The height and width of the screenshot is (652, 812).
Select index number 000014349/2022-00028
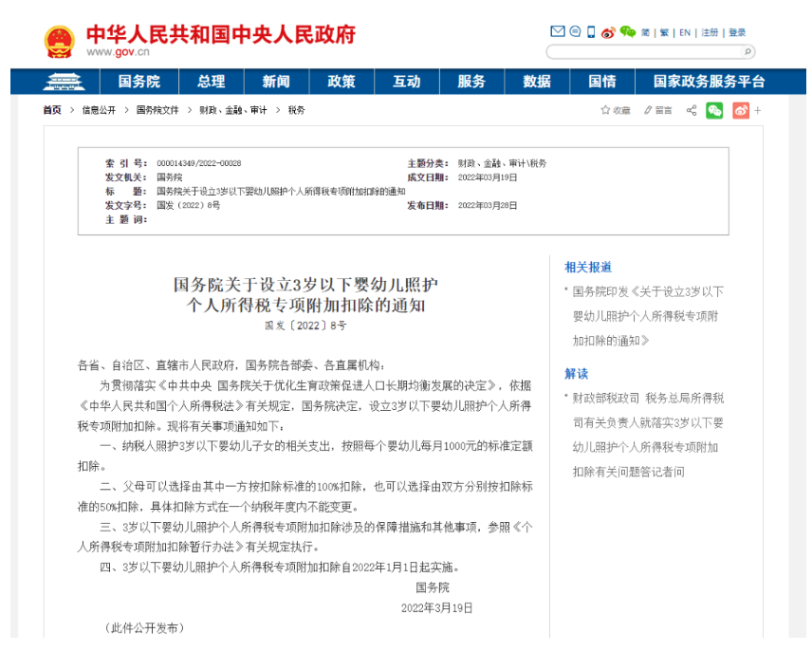coord(199,163)
